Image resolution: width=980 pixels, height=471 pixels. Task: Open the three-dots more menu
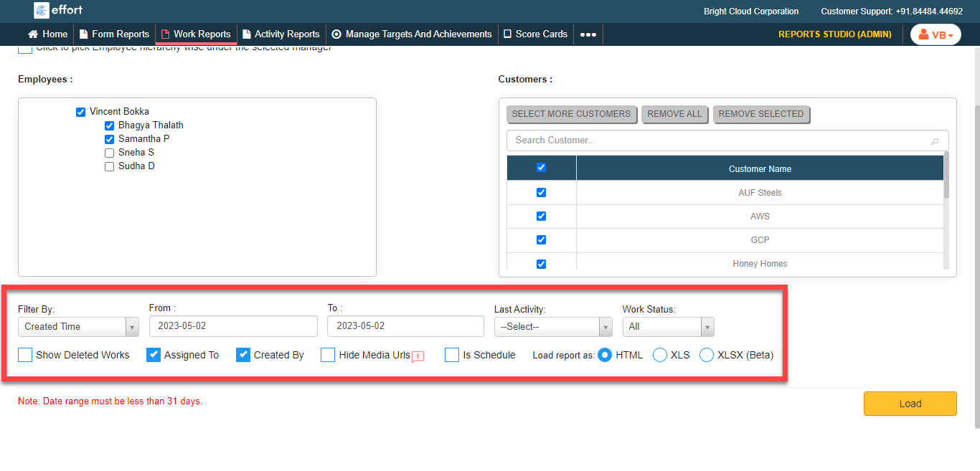click(x=588, y=34)
